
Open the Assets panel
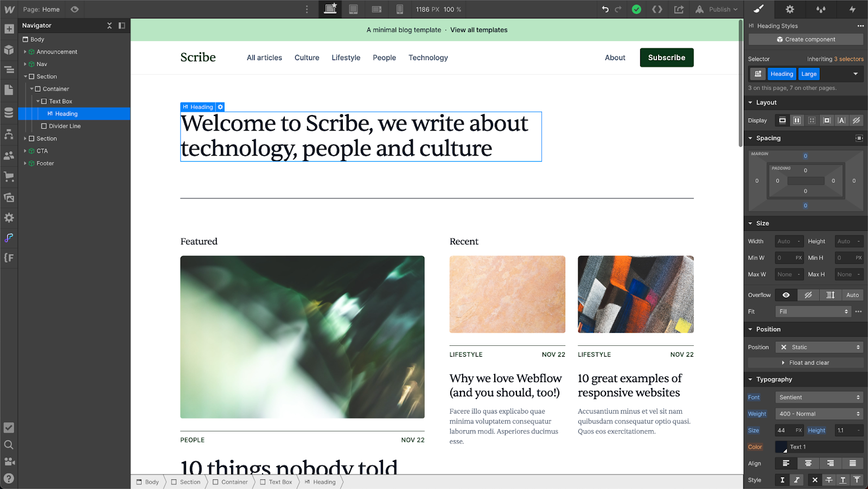(x=9, y=197)
